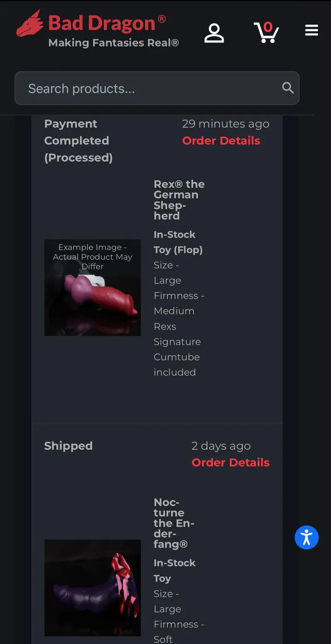Click the Nocturne the Enderfang title
Viewport: 331px width, 644px height.
point(174,523)
